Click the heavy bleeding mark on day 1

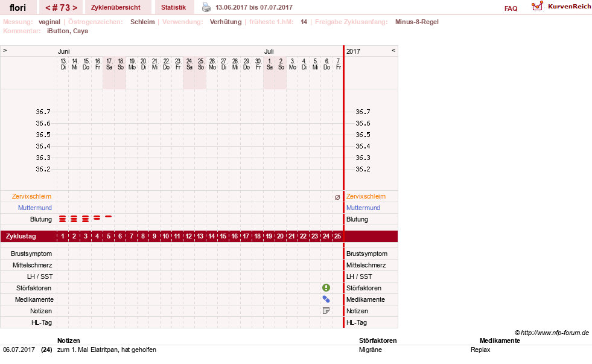click(63, 219)
